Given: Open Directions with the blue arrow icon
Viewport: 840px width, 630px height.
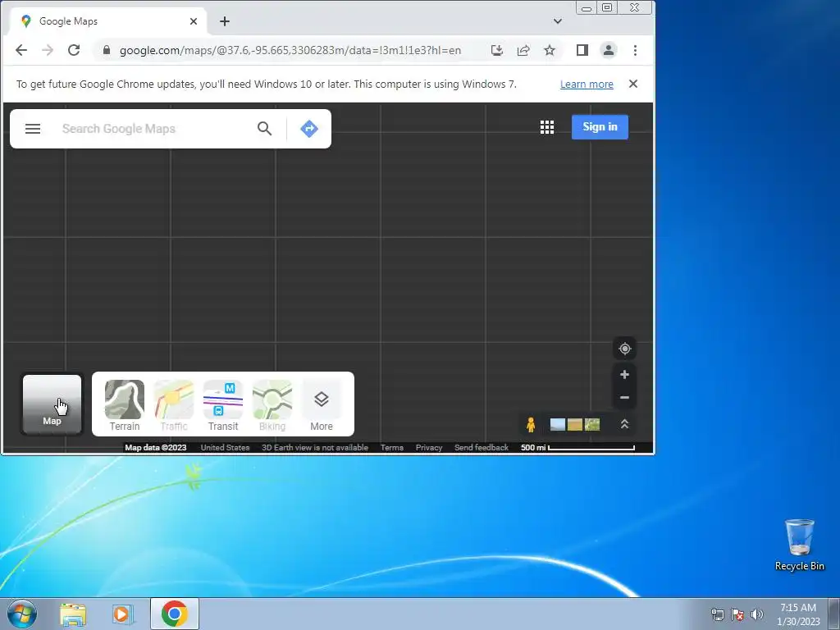Looking at the screenshot, I should coord(309,129).
